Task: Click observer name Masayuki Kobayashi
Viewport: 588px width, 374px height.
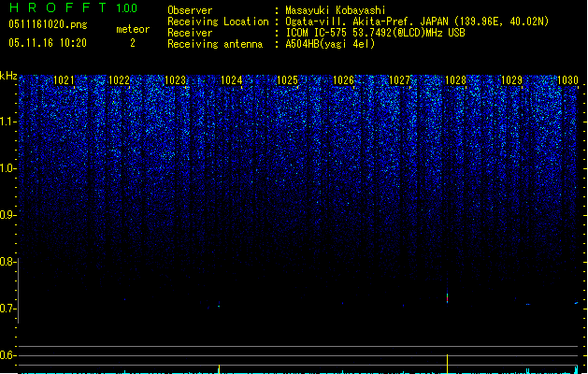Action: 336,10
